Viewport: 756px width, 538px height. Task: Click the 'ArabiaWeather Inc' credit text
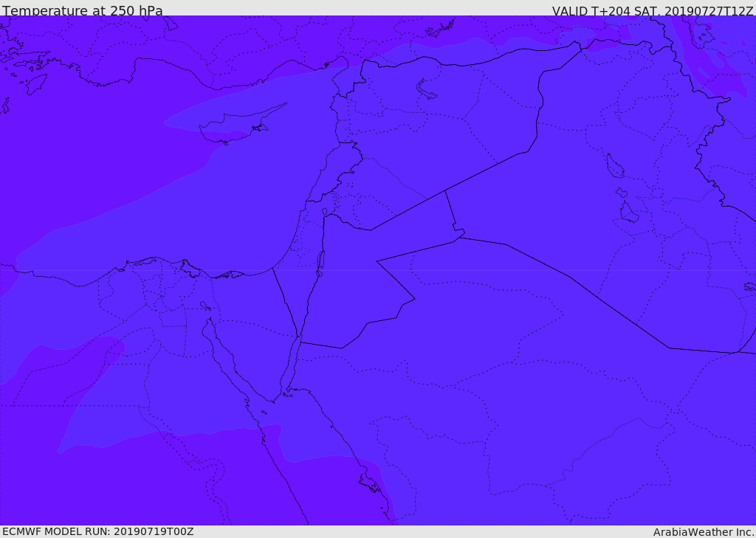click(x=703, y=532)
